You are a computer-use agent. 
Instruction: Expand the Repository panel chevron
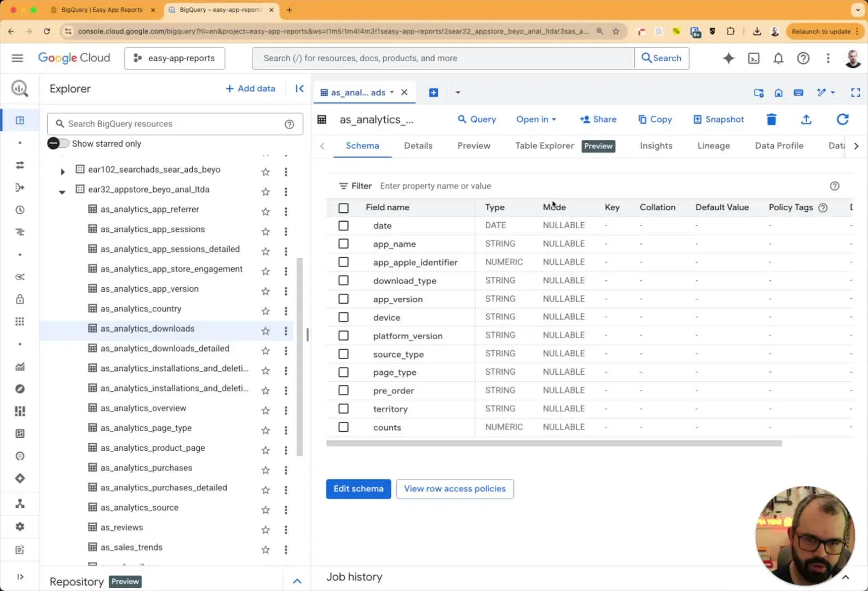point(297,581)
